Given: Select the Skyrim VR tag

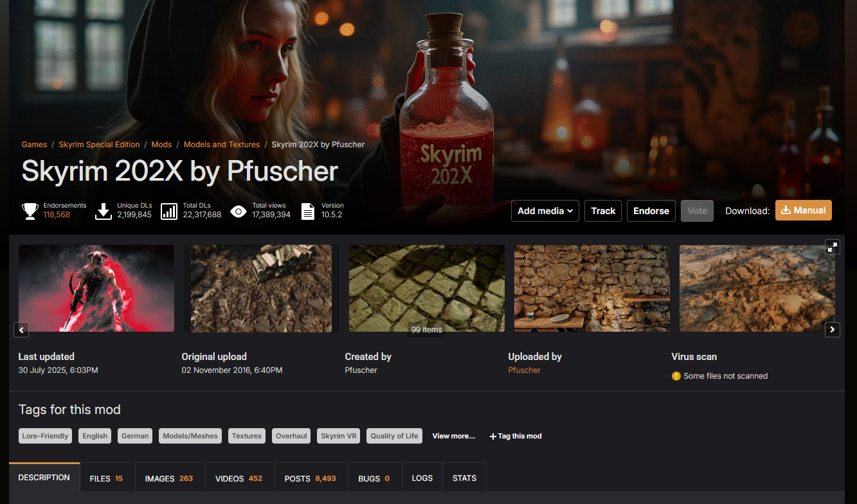Looking at the screenshot, I should (x=338, y=436).
